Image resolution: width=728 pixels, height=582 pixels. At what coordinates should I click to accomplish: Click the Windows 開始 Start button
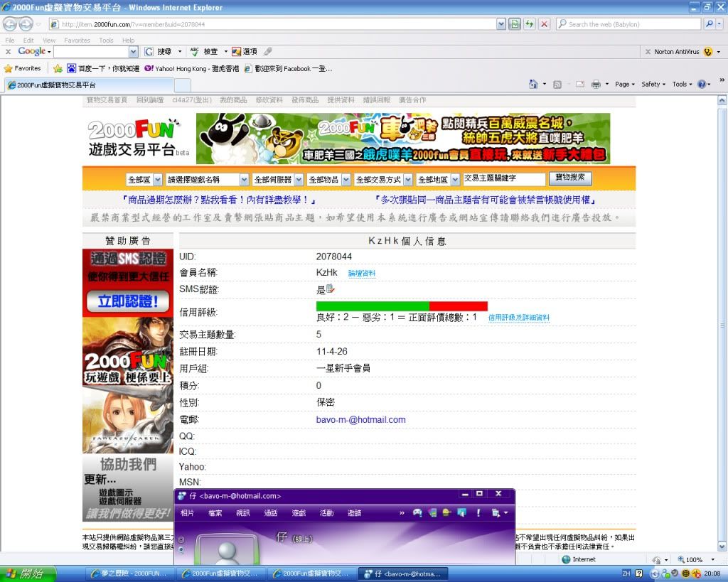tap(24, 573)
